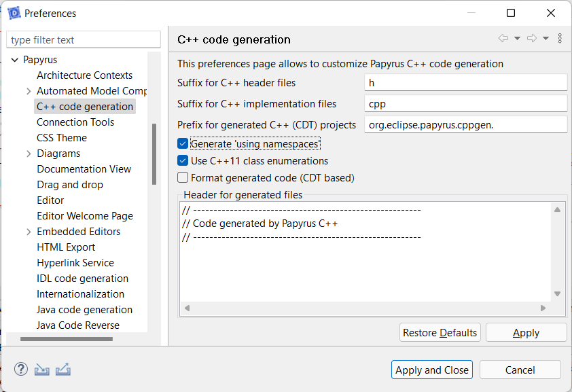572x392 pixels.
Task: Go forward with the right arrow icon
Action: [x=532, y=38]
